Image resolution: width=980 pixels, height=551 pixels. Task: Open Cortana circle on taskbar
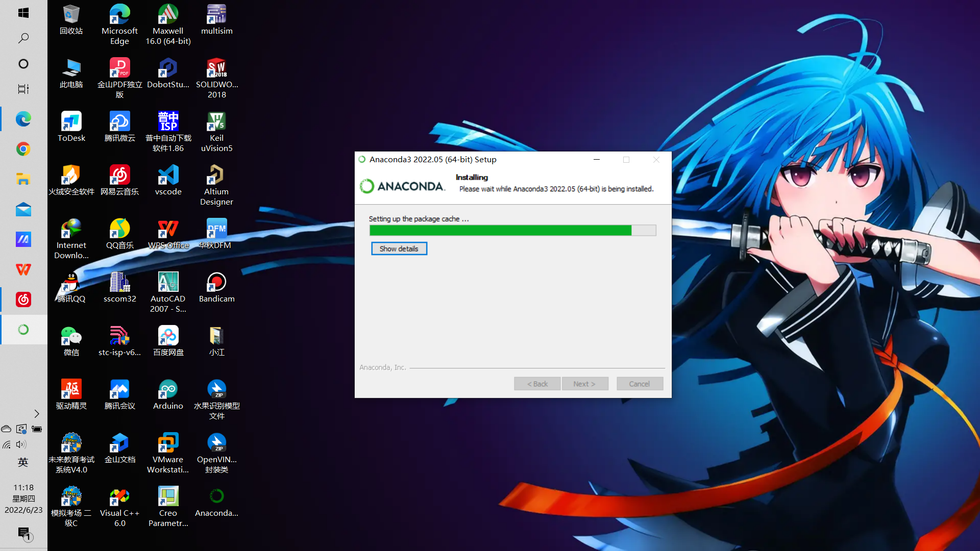coord(23,64)
